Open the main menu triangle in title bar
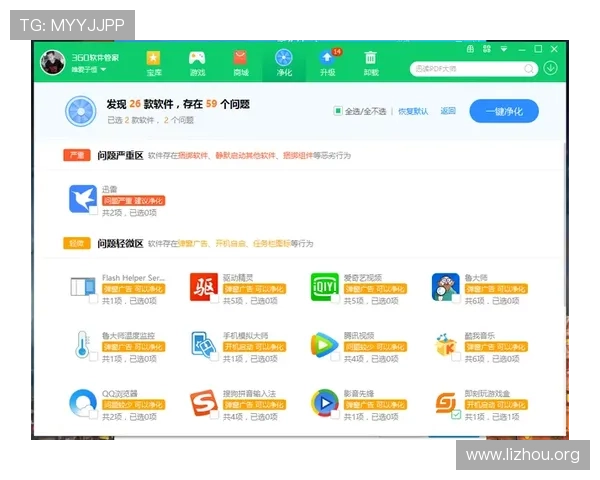This screenshot has height=480, width=600. pos(504,49)
